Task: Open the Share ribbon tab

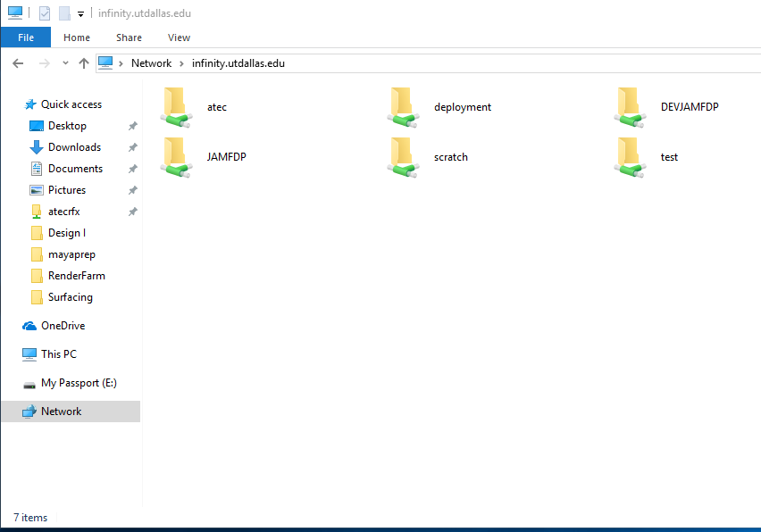Action: tap(130, 37)
